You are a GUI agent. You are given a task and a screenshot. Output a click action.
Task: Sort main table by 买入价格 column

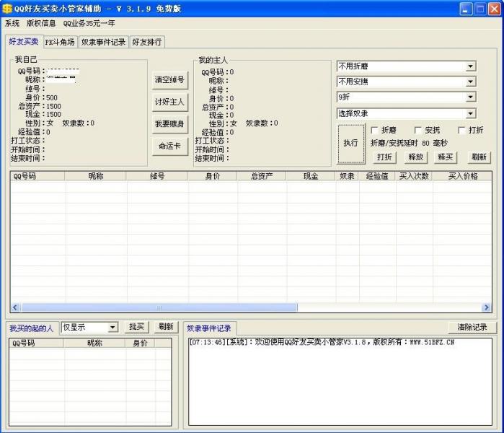tap(462, 176)
